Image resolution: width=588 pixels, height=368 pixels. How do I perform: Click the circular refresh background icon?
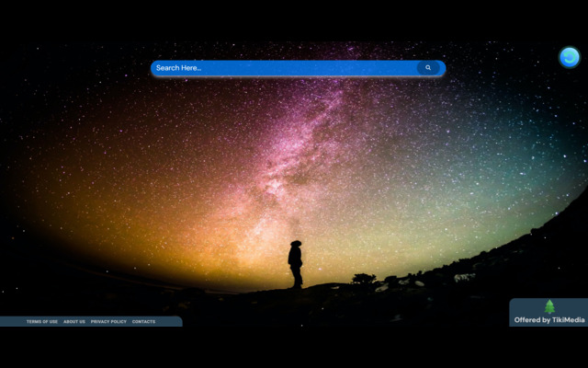[570, 57]
